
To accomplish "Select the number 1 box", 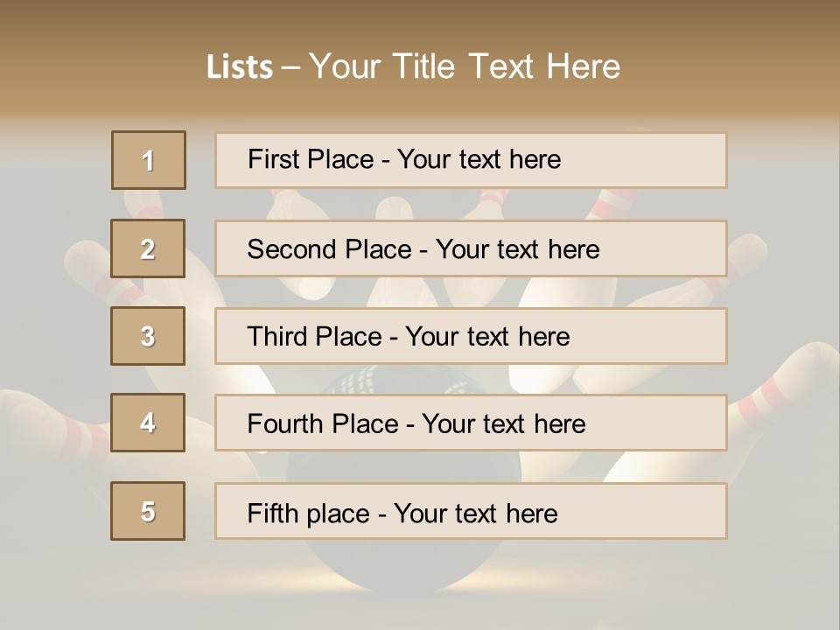I will pos(148,160).
